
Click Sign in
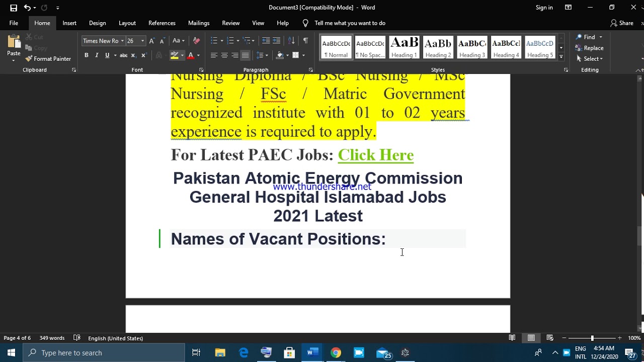click(544, 8)
